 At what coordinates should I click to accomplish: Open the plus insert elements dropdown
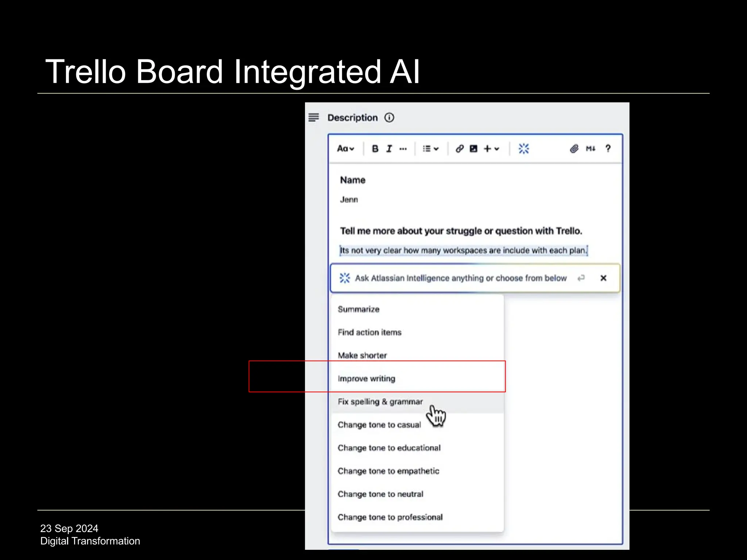[x=491, y=149]
